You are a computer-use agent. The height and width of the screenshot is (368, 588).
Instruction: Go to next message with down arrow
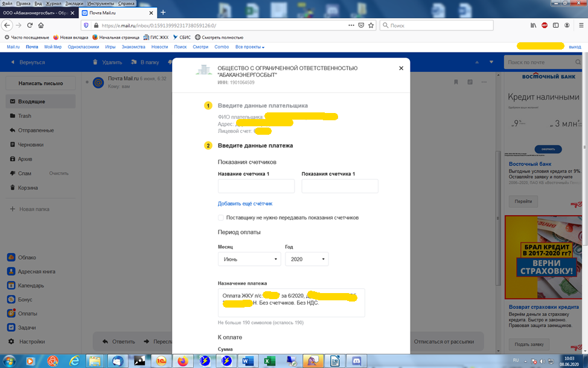pos(491,62)
